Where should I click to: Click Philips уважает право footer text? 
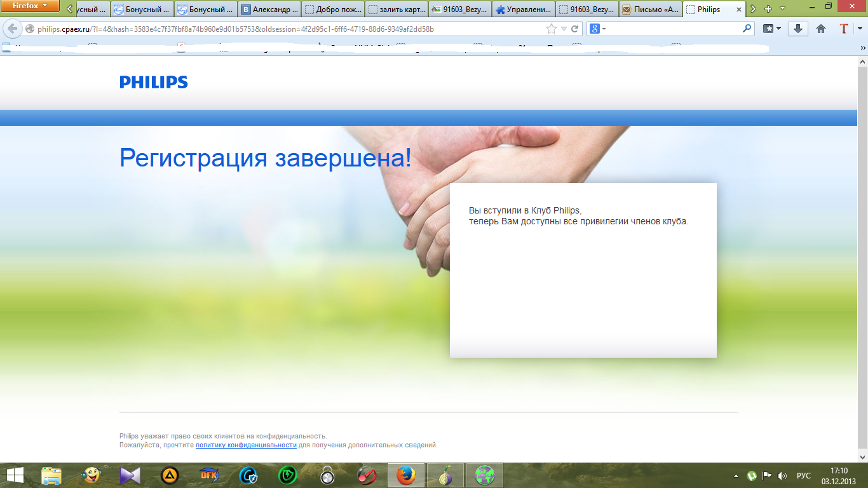[x=223, y=437]
